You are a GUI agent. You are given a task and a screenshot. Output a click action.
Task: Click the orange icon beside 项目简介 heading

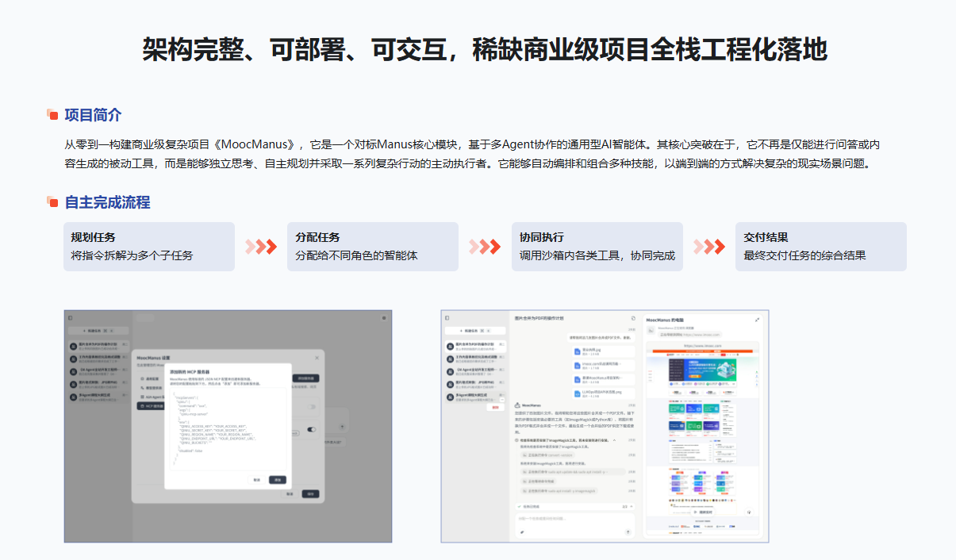52,115
